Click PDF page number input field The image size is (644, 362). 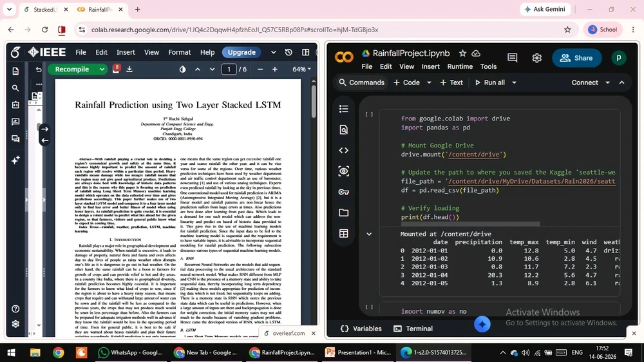coord(229,70)
